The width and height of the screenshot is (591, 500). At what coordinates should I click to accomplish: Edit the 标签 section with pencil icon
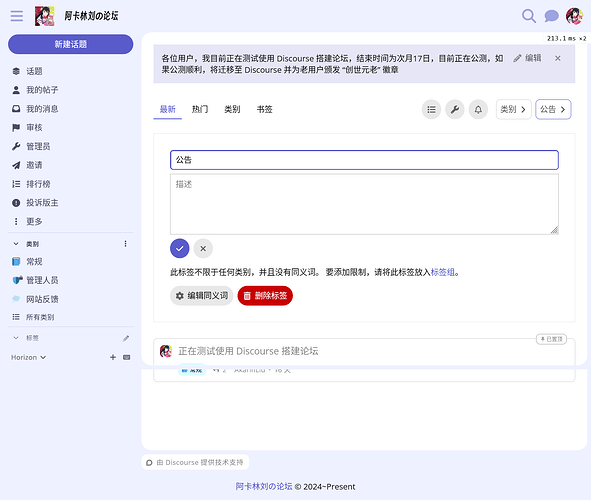126,338
